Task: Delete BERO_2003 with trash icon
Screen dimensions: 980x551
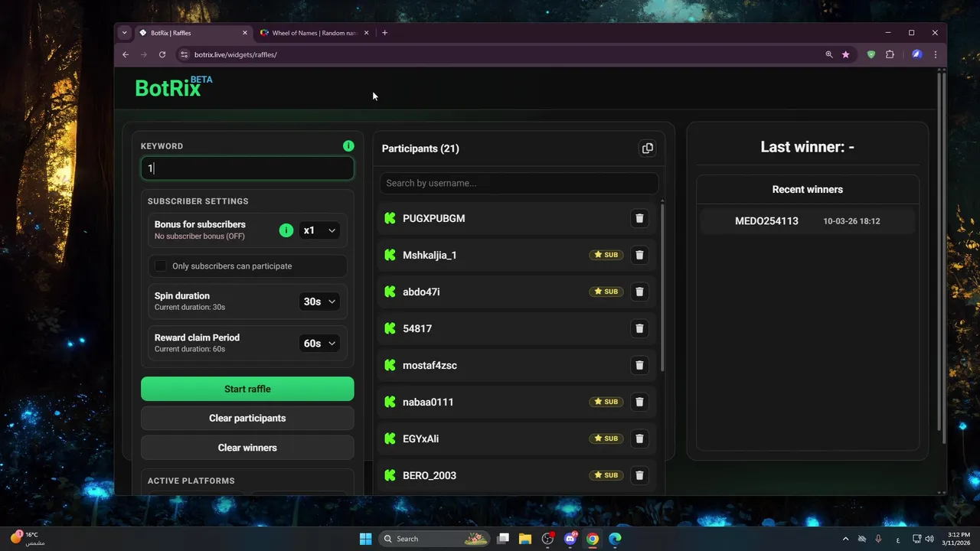Action: (639, 475)
